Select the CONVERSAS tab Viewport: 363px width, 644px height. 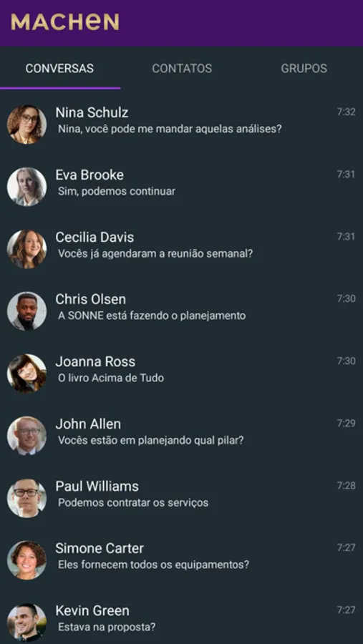point(59,68)
